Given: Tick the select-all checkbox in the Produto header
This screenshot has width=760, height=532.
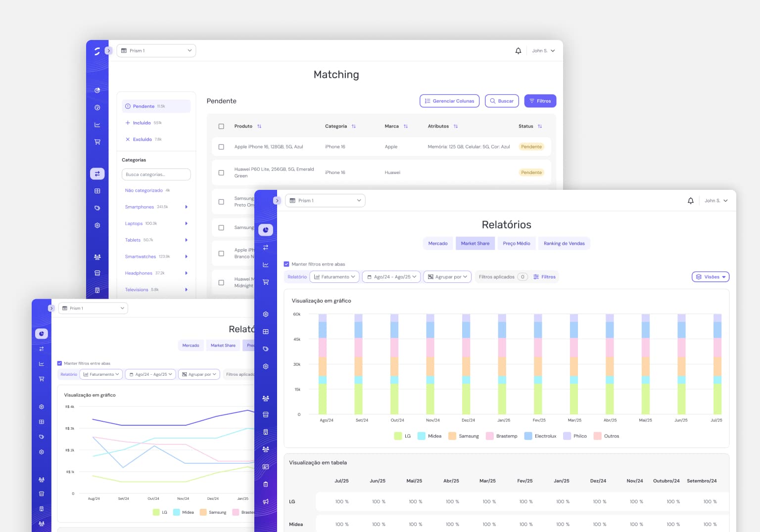Looking at the screenshot, I should pos(221,127).
